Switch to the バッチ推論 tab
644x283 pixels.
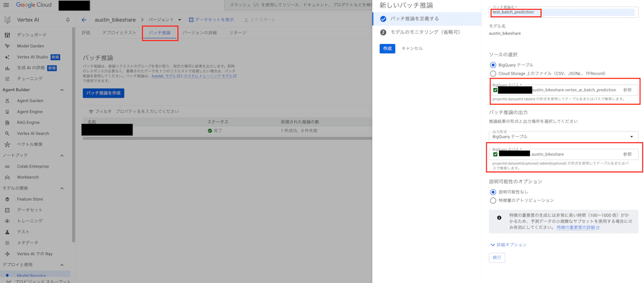tap(159, 33)
